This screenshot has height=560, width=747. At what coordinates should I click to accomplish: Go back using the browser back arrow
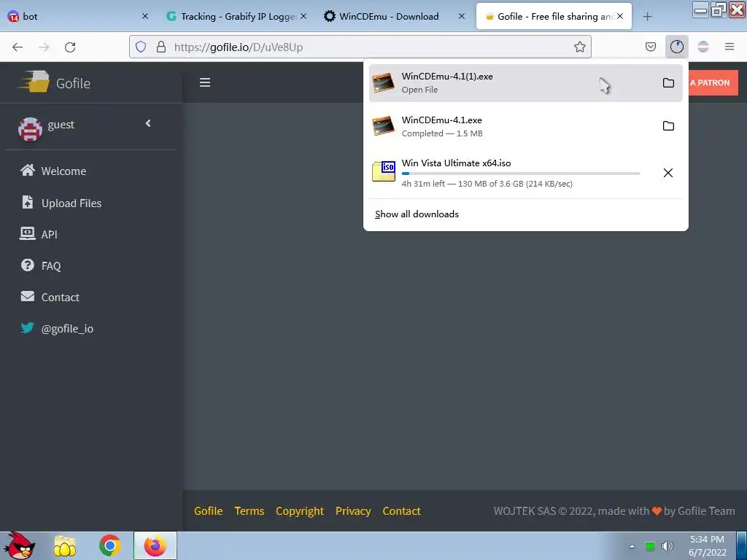tap(18, 47)
